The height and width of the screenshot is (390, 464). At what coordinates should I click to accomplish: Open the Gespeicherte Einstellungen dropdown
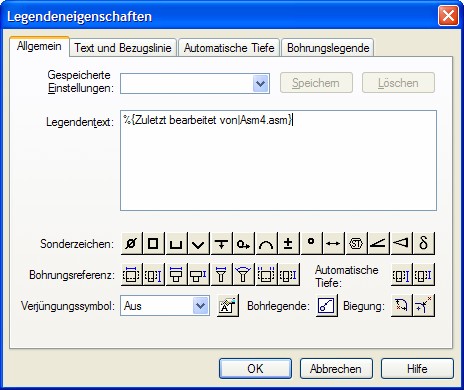coord(261,83)
